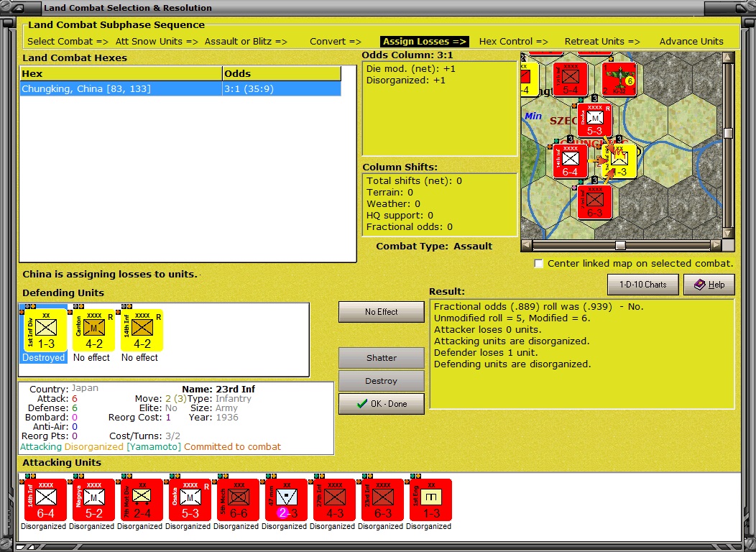Click the 7th Mot Div 2-4 attacker

click(142, 500)
